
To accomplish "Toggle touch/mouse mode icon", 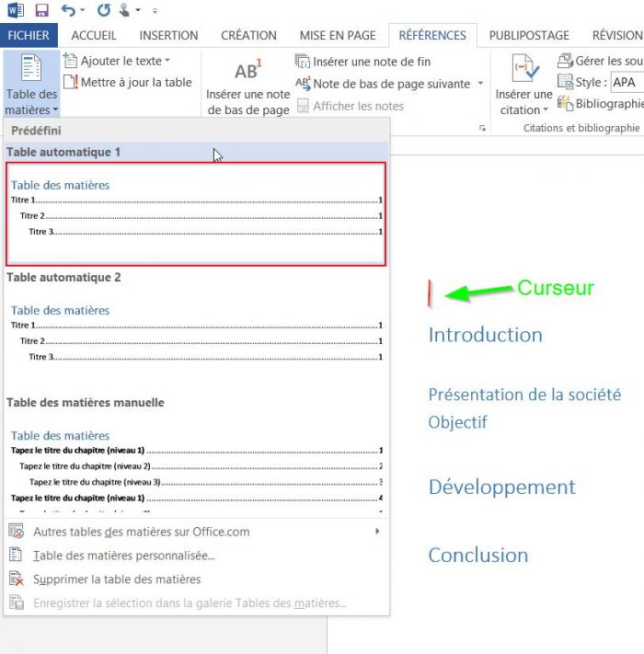I will tap(124, 10).
